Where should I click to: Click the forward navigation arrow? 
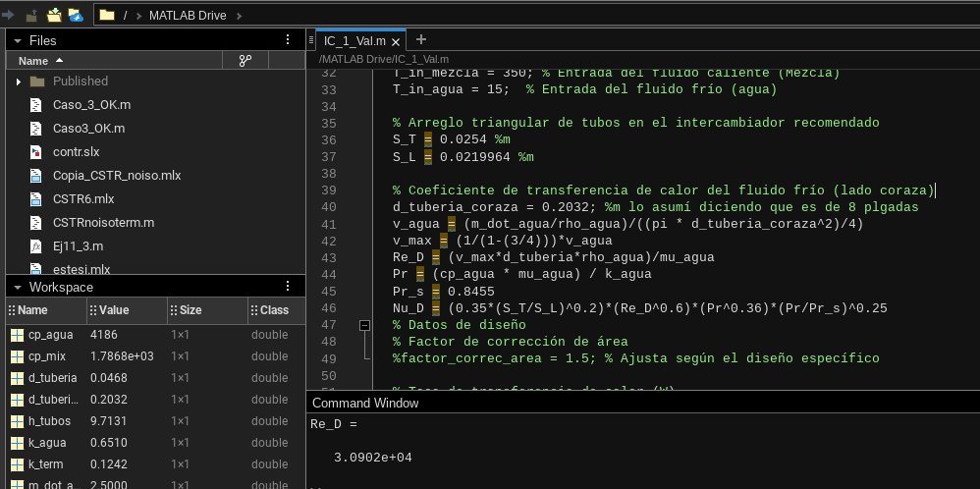[x=8, y=15]
